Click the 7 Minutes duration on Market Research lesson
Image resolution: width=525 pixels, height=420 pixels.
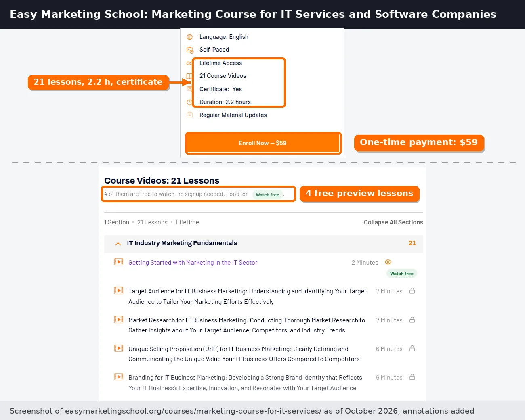(x=389, y=320)
